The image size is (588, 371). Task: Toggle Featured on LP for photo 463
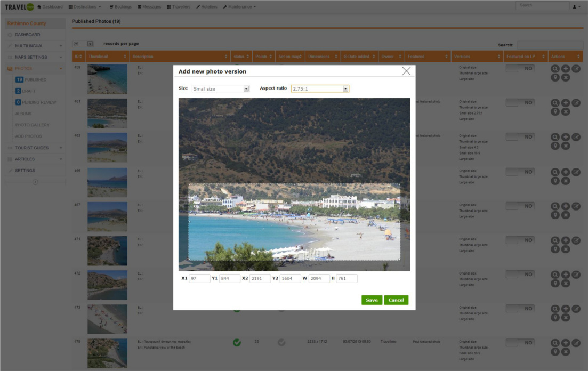pos(520,137)
